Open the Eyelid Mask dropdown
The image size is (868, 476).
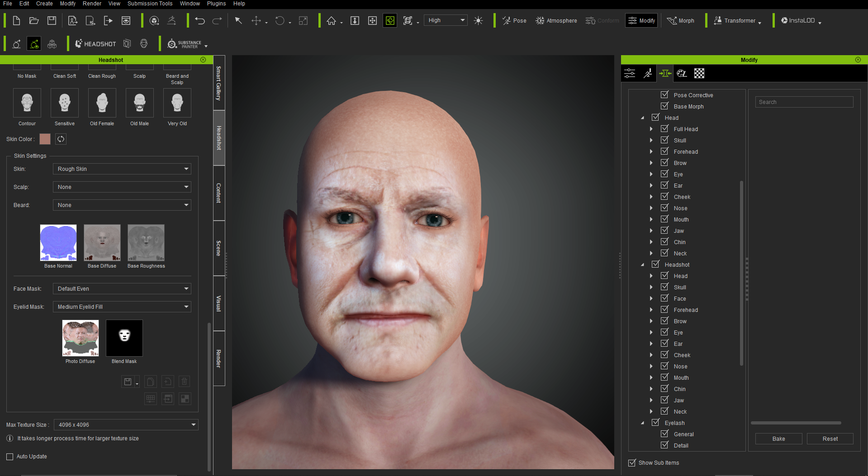(122, 307)
